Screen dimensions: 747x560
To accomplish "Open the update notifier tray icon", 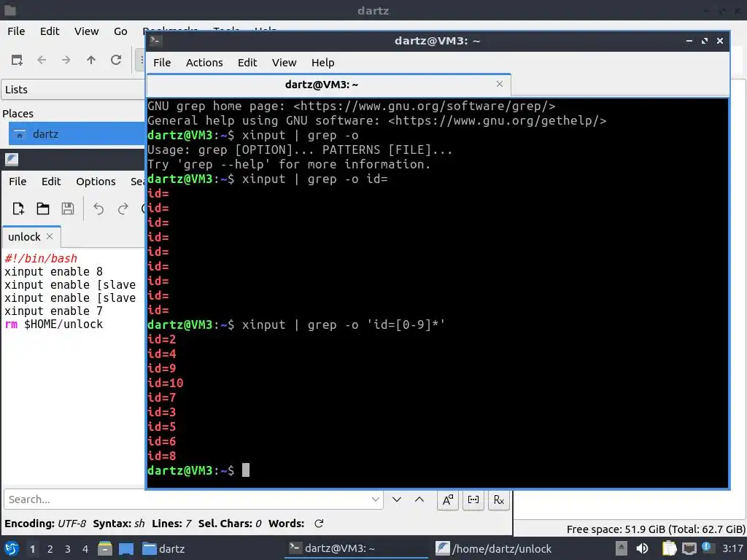I will (x=708, y=548).
